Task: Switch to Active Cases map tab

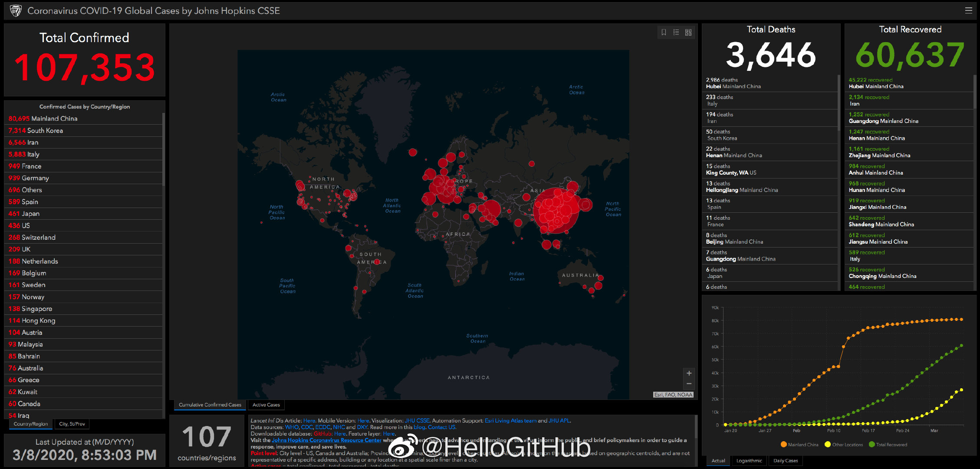Action: [266, 405]
